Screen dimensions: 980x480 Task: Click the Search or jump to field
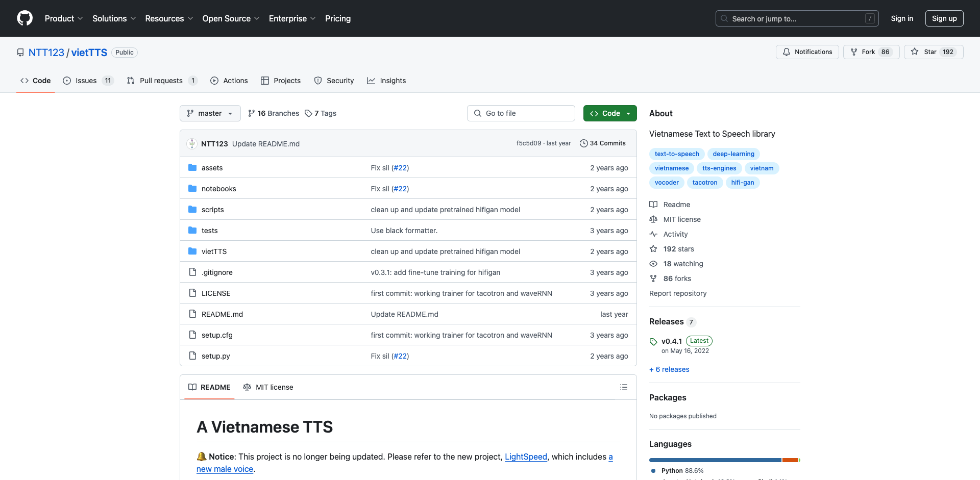pos(797,18)
